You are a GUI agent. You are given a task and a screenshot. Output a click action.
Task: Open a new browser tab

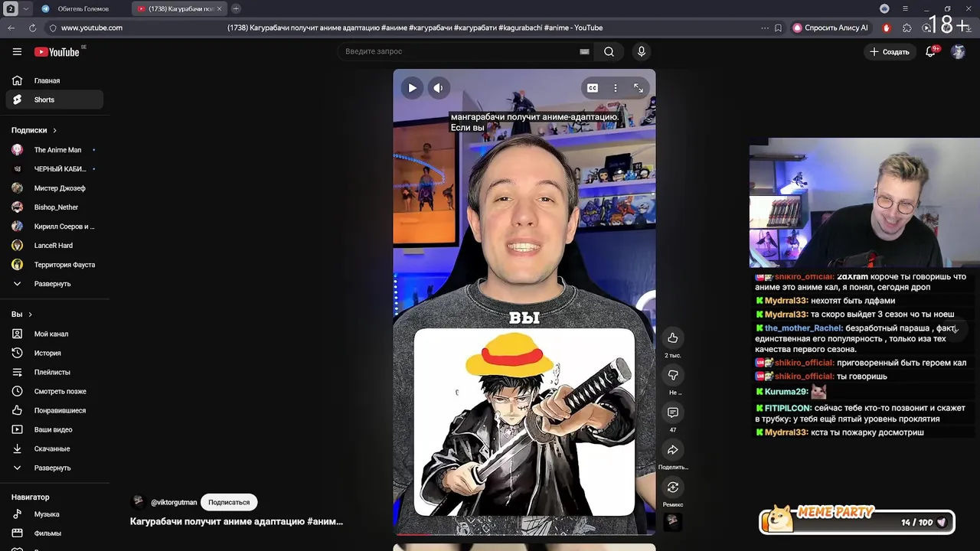pos(236,8)
